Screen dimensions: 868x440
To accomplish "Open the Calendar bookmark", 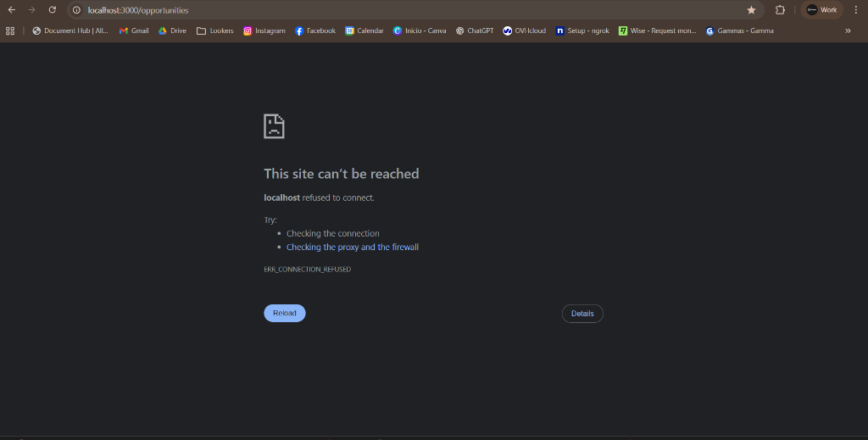I will coord(364,31).
